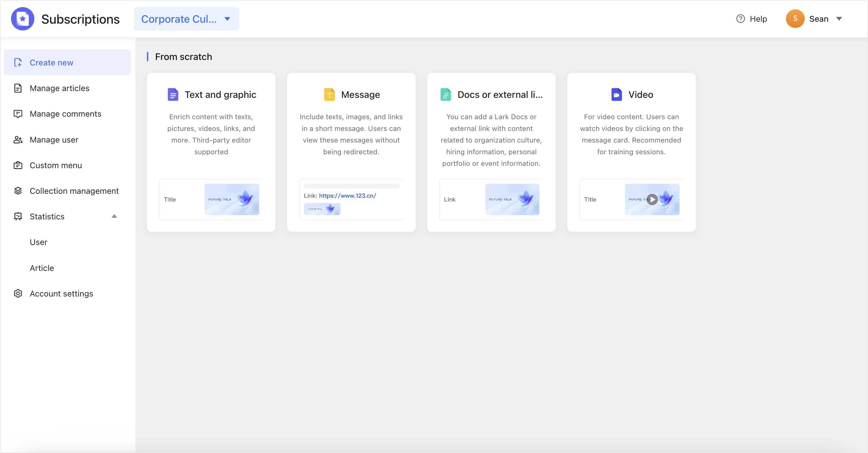Click the Custom menu icon
868x453 pixels.
point(18,165)
